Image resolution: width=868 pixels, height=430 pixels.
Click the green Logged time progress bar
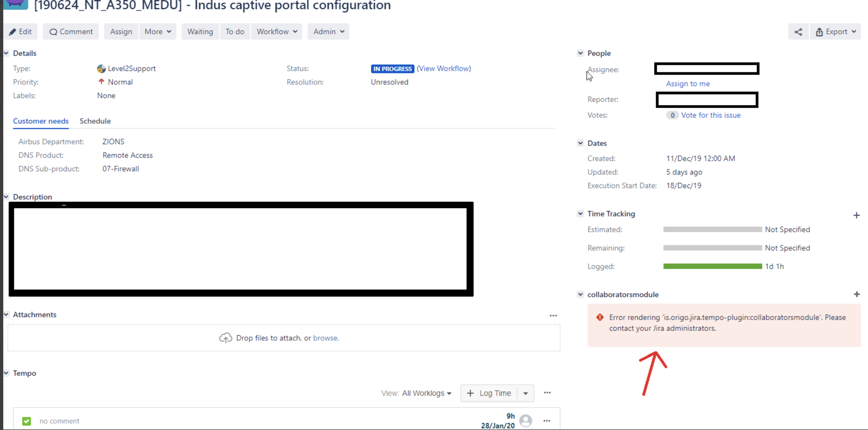click(712, 266)
